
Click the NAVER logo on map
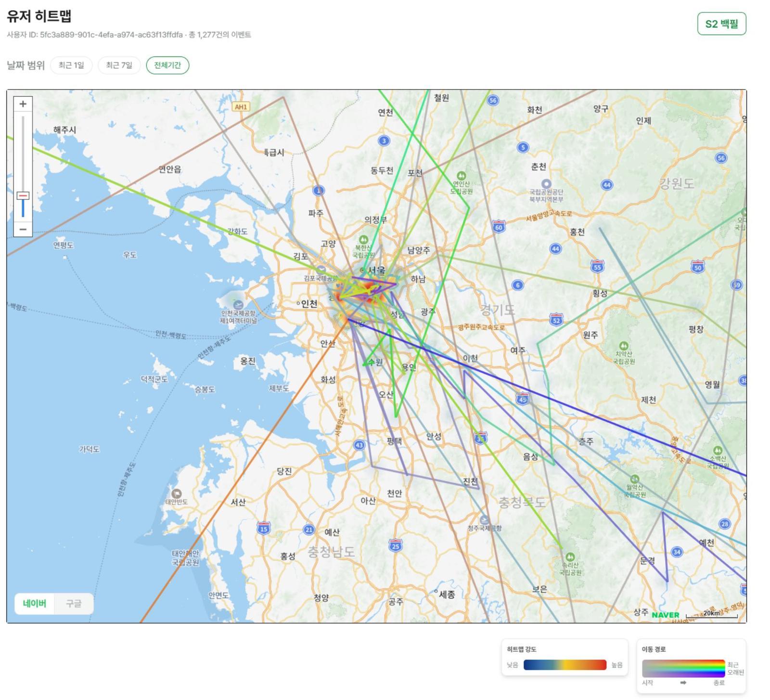point(665,615)
